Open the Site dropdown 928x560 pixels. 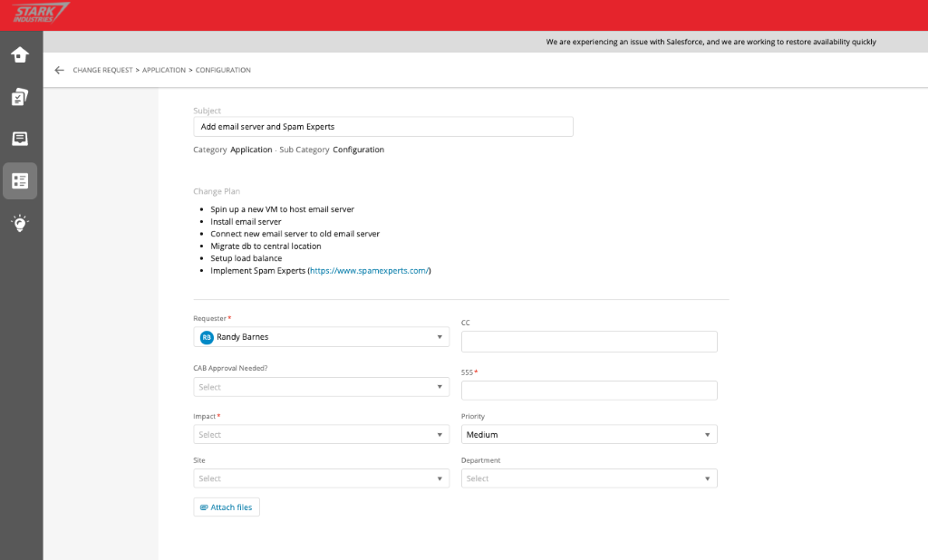pos(322,478)
